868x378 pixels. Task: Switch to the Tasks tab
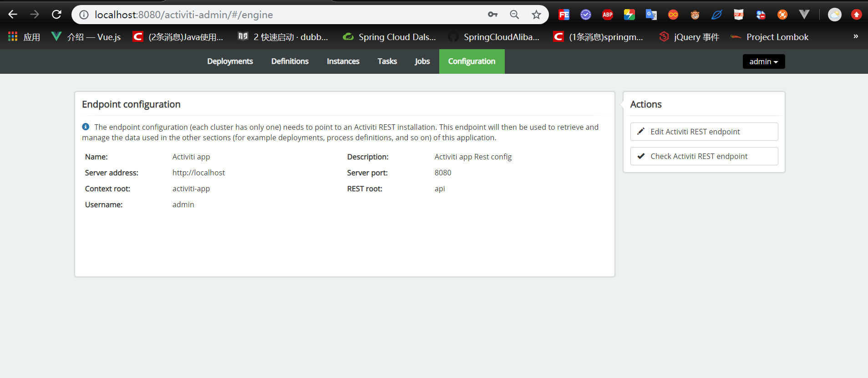[387, 61]
